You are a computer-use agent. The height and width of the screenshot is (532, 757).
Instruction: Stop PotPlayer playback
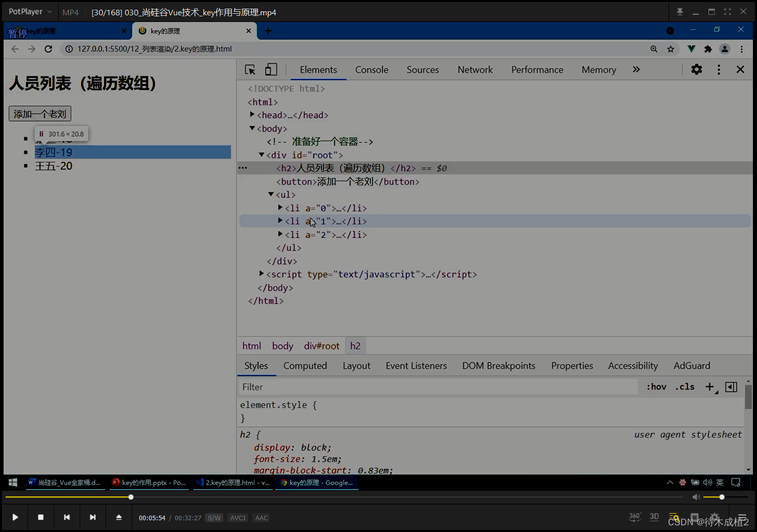pos(41,517)
